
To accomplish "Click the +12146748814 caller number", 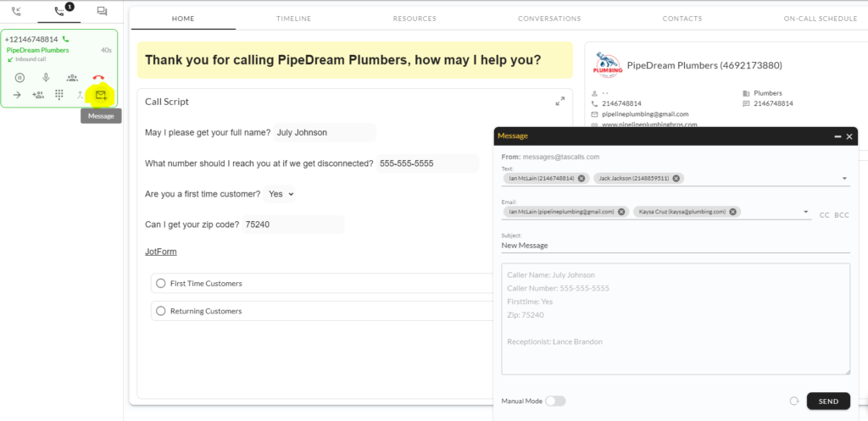I will tap(31, 39).
